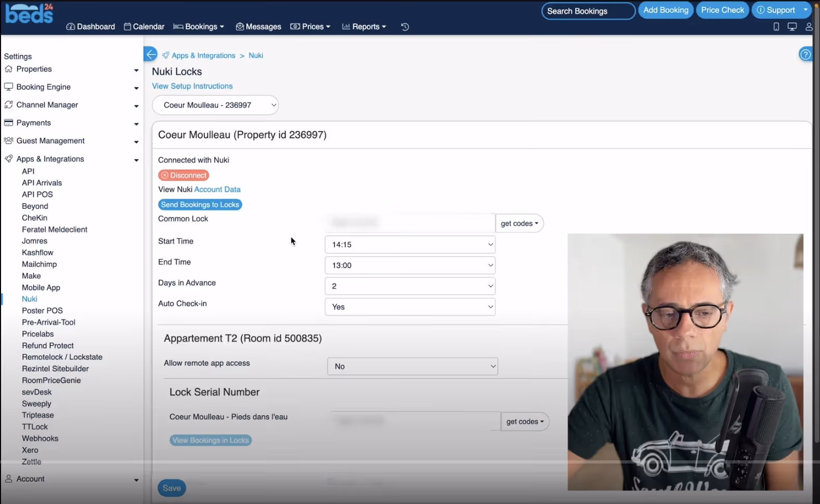
Task: Expand the Payments section
Action: (71, 123)
